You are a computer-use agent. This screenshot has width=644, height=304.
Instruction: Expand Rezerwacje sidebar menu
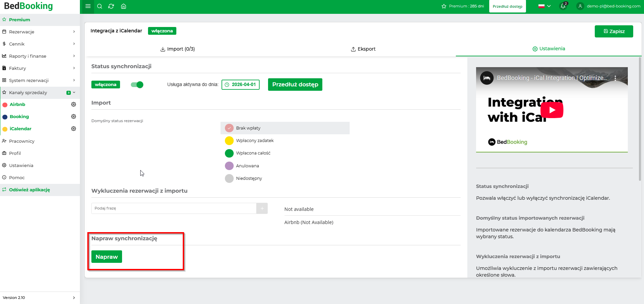(x=40, y=32)
